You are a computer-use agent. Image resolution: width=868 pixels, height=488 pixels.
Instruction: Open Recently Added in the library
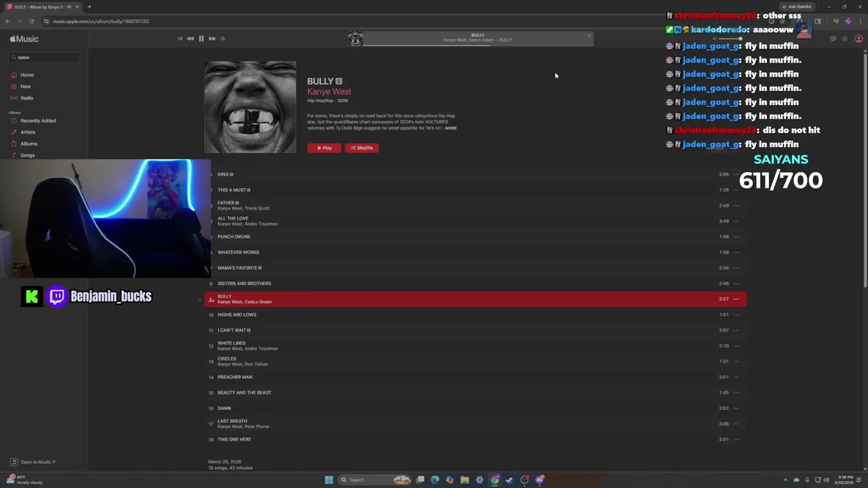click(x=38, y=121)
